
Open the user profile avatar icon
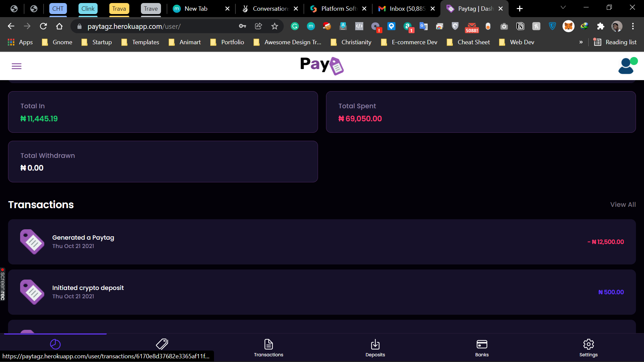(627, 66)
